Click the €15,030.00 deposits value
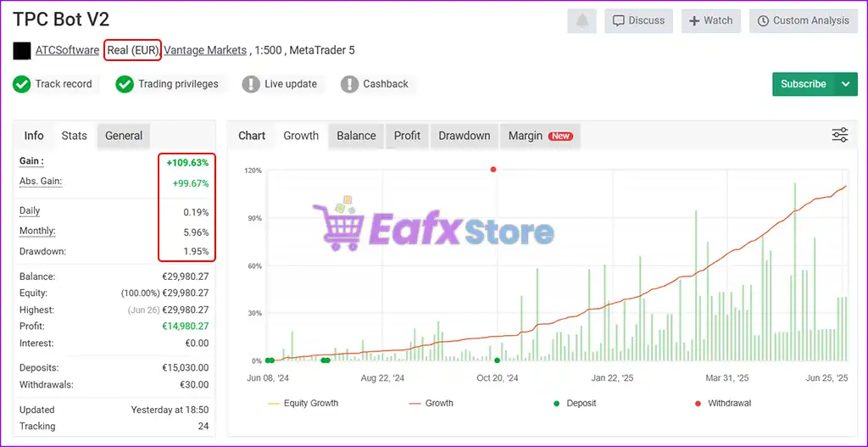 pyautogui.click(x=186, y=368)
